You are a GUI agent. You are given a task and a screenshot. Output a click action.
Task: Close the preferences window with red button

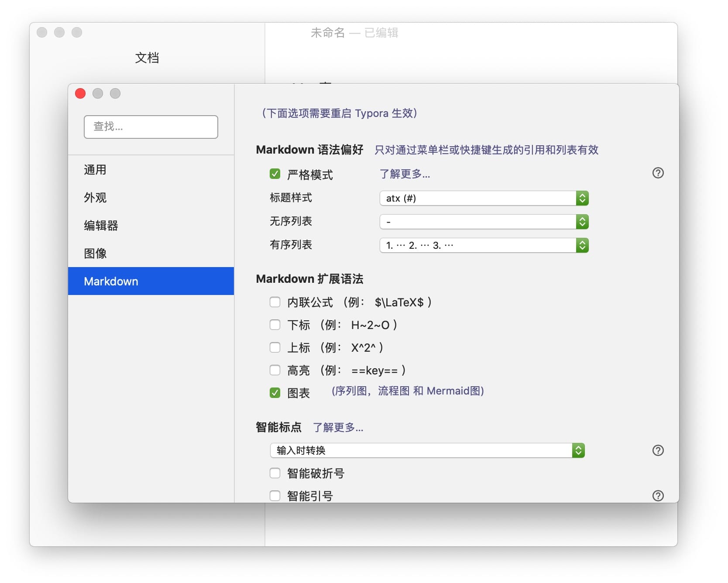(x=80, y=93)
